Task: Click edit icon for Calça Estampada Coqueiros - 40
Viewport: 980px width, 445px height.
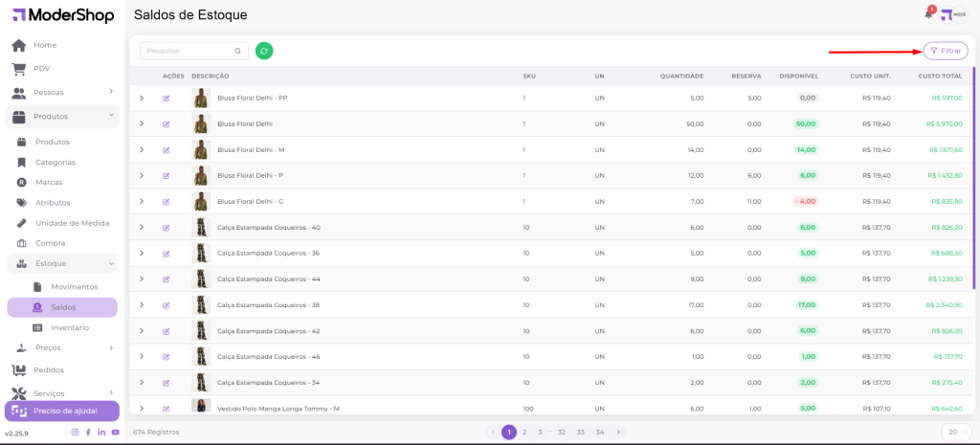Action: [x=167, y=227]
